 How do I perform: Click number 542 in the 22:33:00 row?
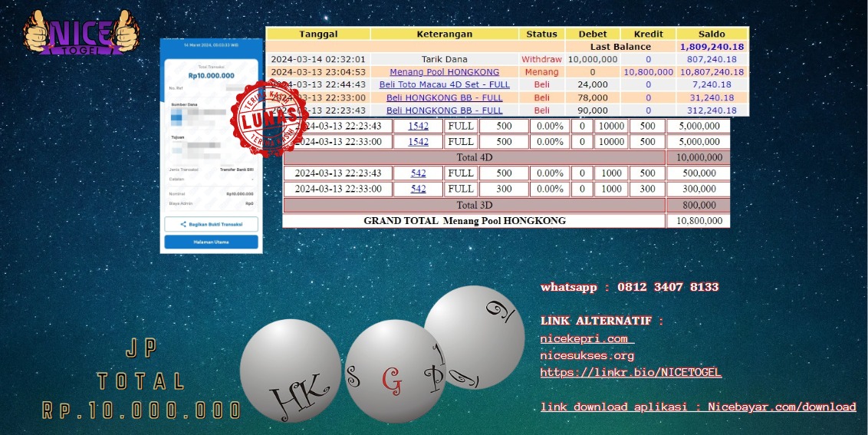tap(418, 189)
